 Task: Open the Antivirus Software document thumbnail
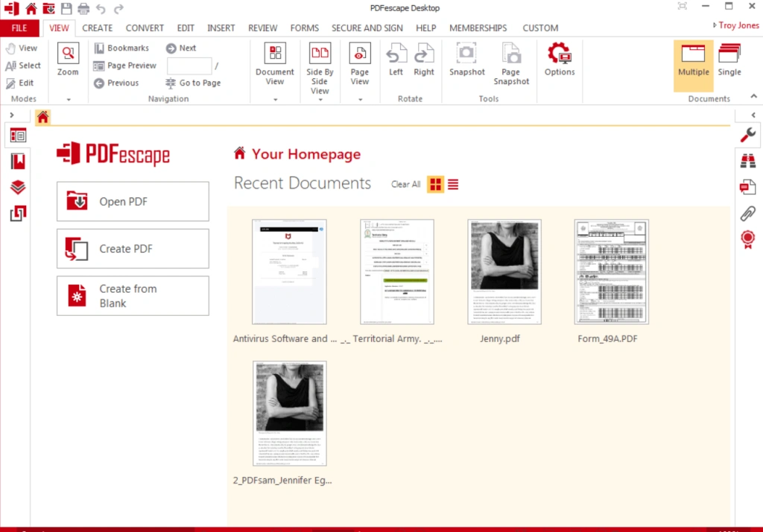click(x=289, y=272)
